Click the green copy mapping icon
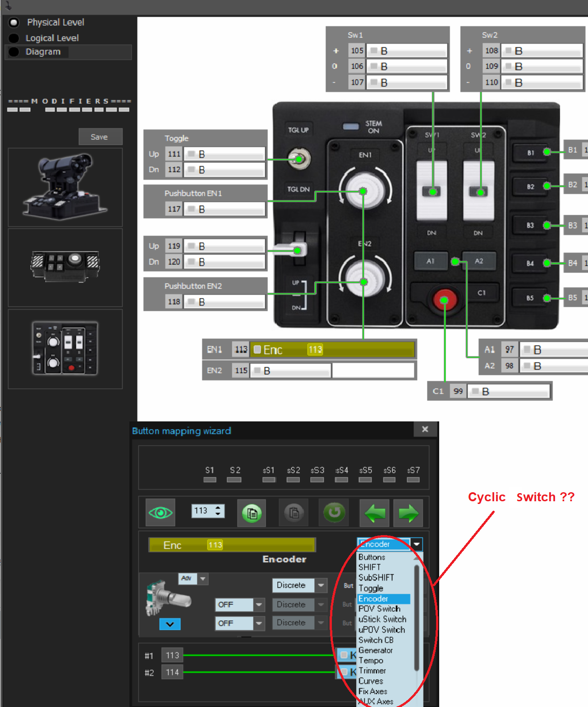588x707 pixels. pos(252,513)
